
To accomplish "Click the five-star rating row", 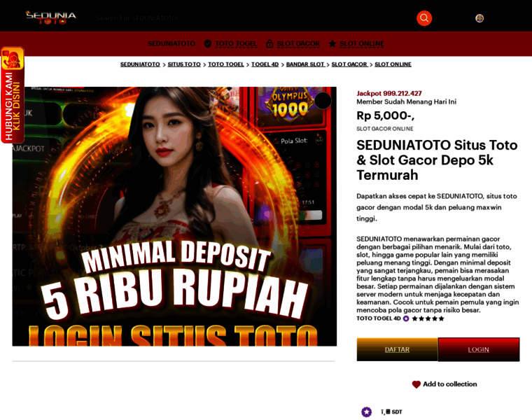I will pos(428,318).
